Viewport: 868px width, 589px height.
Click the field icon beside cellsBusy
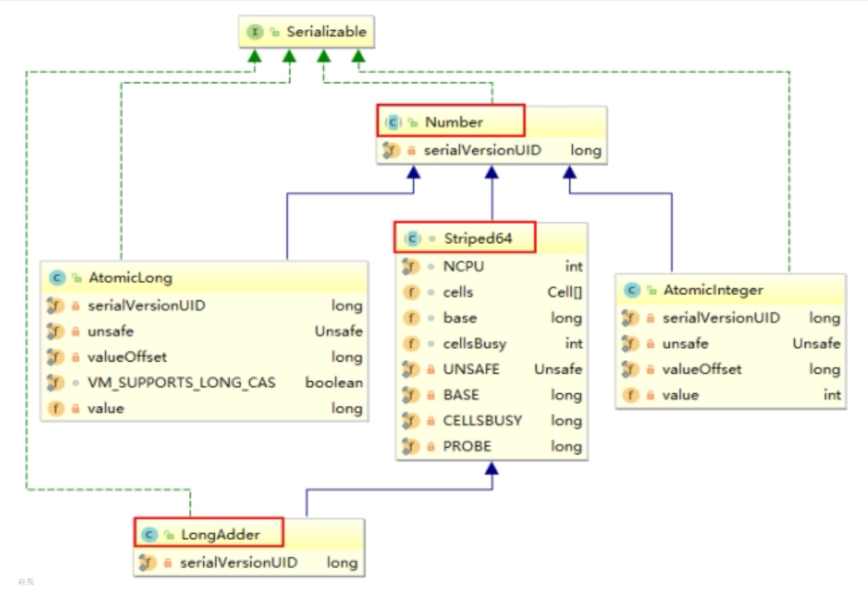pyautogui.click(x=411, y=344)
